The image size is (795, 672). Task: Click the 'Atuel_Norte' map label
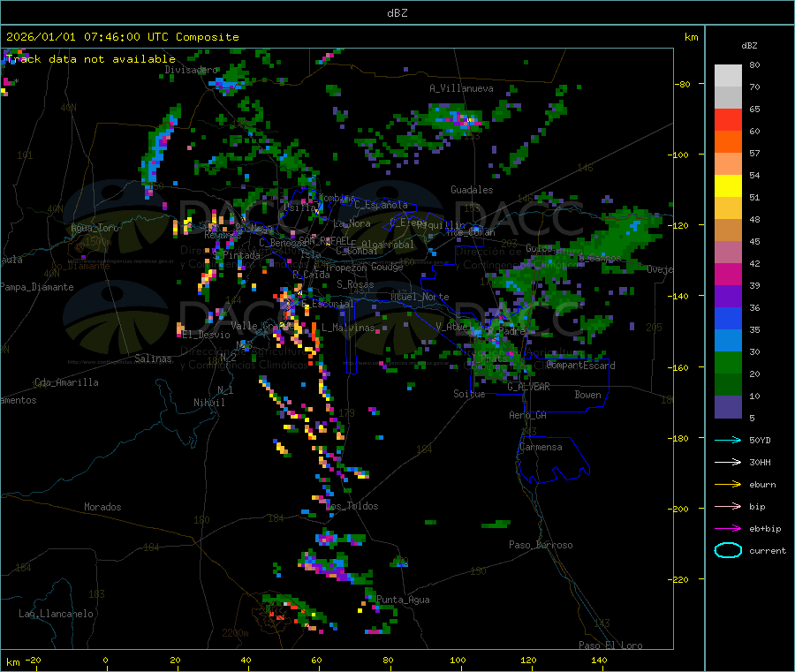(420, 297)
